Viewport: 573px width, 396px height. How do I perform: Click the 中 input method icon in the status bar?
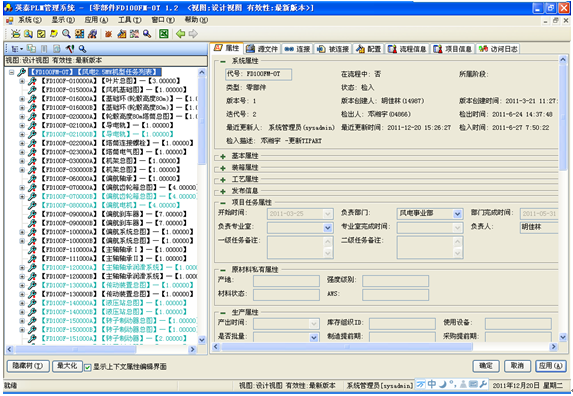click(432, 384)
